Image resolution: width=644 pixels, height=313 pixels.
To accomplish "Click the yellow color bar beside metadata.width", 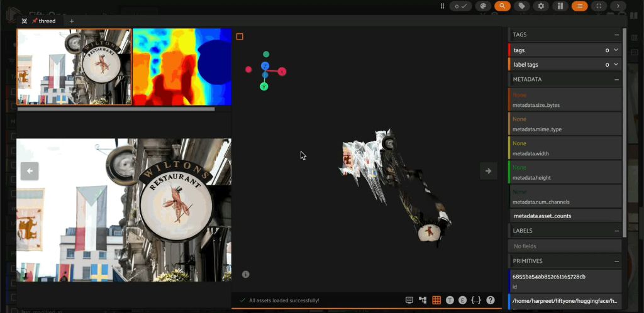I will coord(509,148).
